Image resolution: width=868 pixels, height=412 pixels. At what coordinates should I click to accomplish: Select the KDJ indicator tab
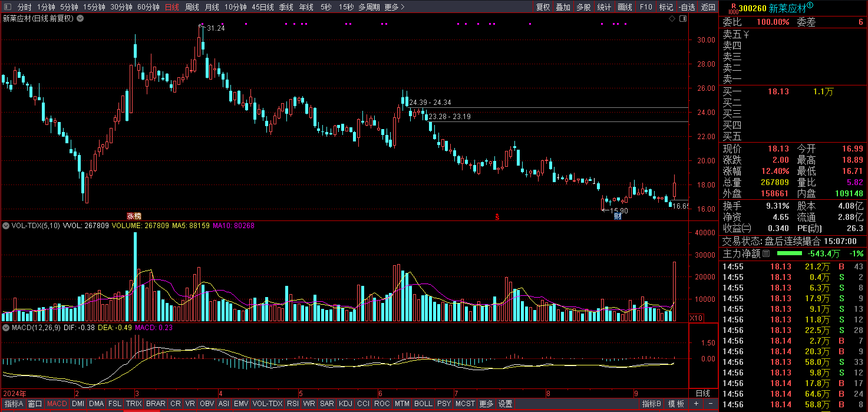pos(345,404)
